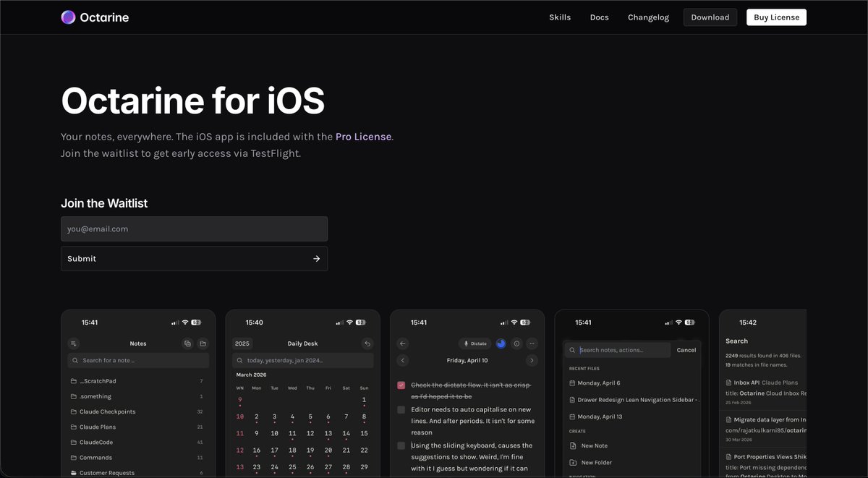Click the Buy License button
This screenshot has width=868, height=478.
776,17
